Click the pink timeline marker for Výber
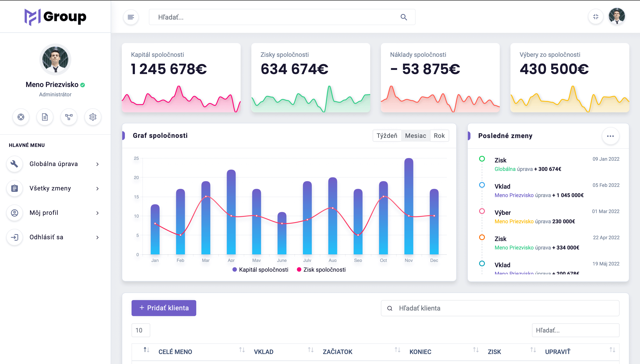This screenshot has width=640, height=364. pos(482,211)
